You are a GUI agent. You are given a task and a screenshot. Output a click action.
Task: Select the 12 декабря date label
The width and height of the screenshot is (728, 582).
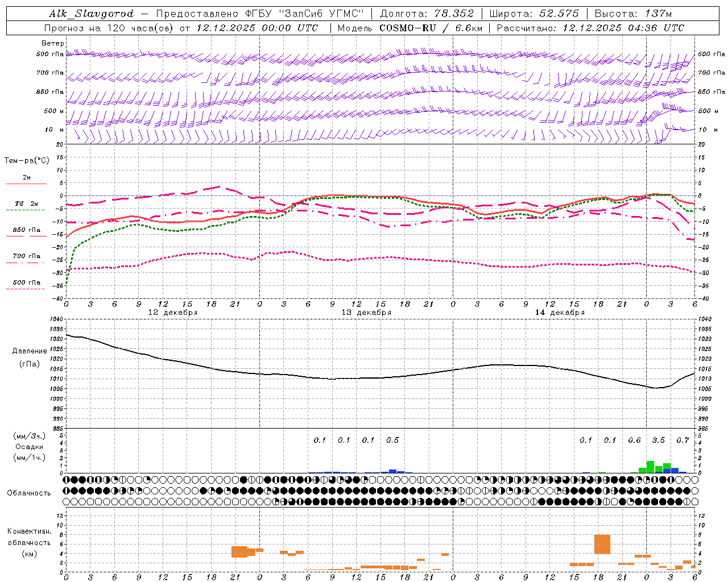[173, 313]
